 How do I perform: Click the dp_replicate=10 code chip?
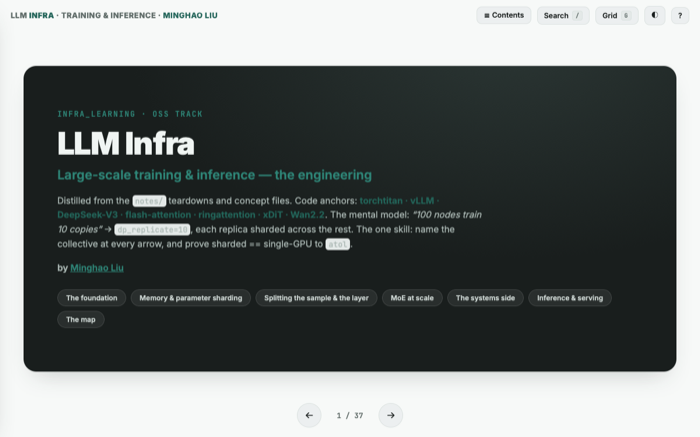click(152, 229)
